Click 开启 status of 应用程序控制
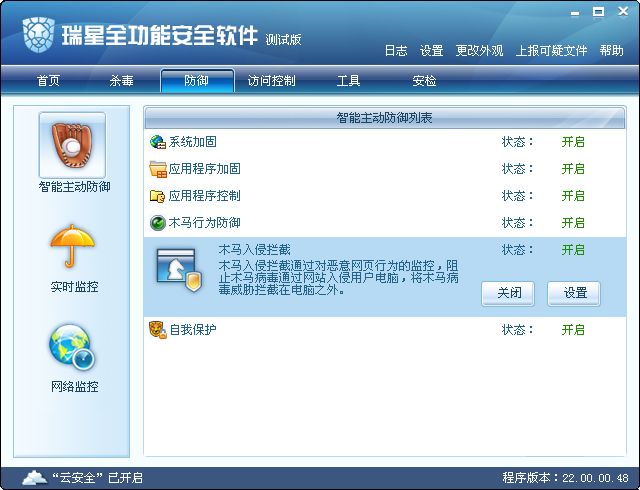This screenshot has width=640, height=490. click(573, 196)
